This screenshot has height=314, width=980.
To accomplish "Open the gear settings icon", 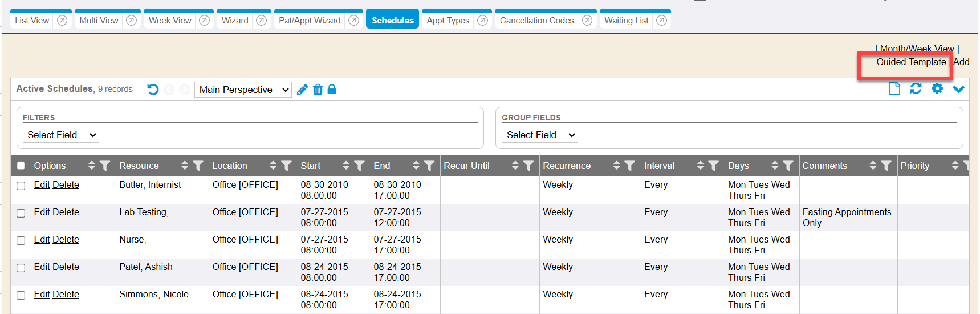I will point(937,88).
